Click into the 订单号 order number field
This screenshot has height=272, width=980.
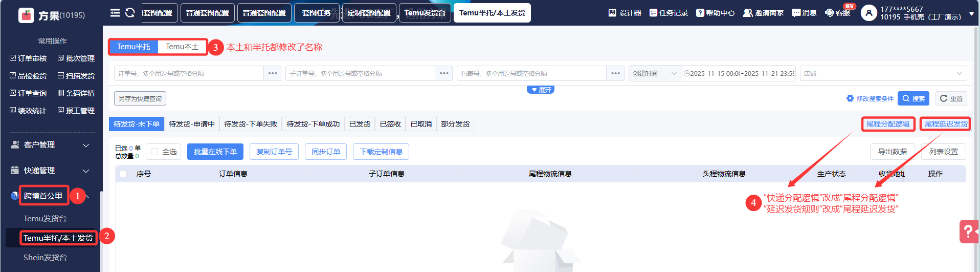(188, 74)
